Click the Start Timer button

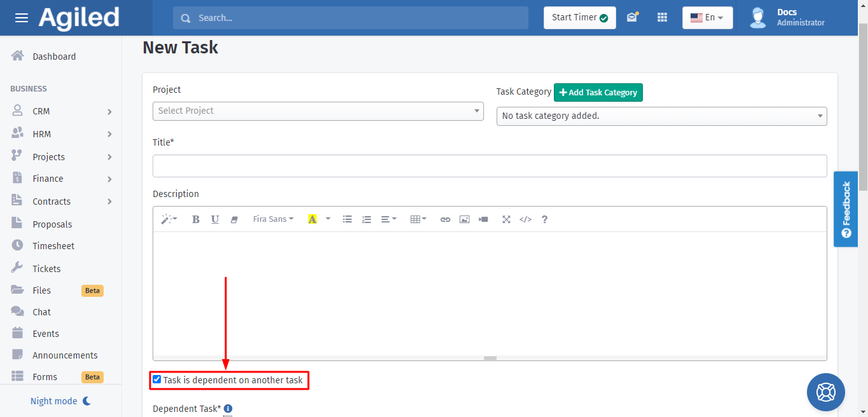(579, 18)
